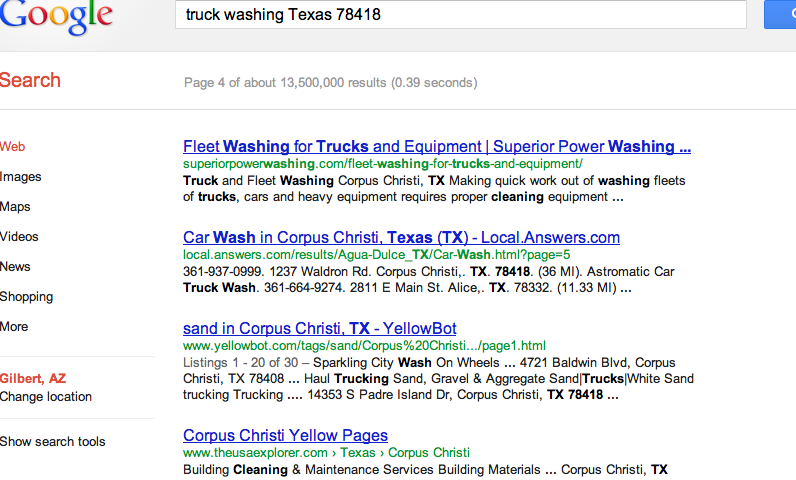796x480 pixels.
Task: Switch to News results
Action: tap(16, 267)
